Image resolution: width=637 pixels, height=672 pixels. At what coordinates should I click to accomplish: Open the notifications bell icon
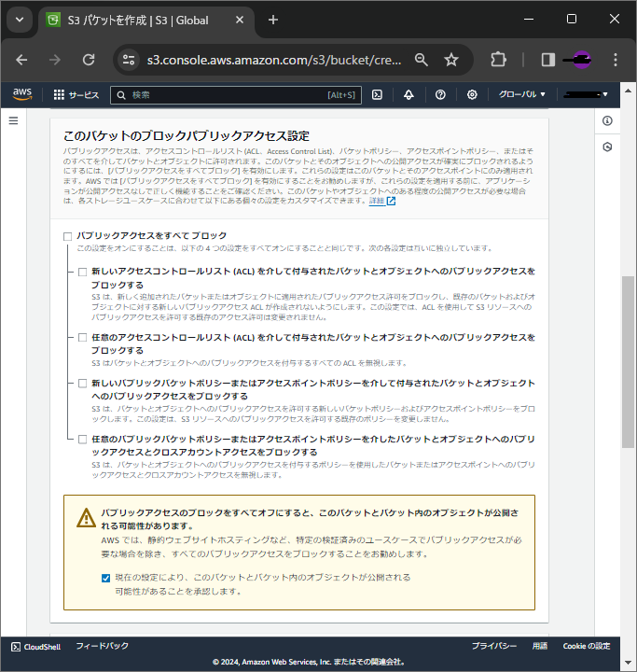(x=409, y=94)
